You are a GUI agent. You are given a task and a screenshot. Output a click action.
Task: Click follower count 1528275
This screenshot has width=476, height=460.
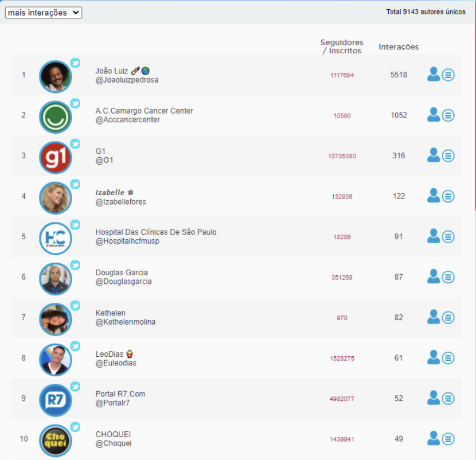pyautogui.click(x=342, y=358)
